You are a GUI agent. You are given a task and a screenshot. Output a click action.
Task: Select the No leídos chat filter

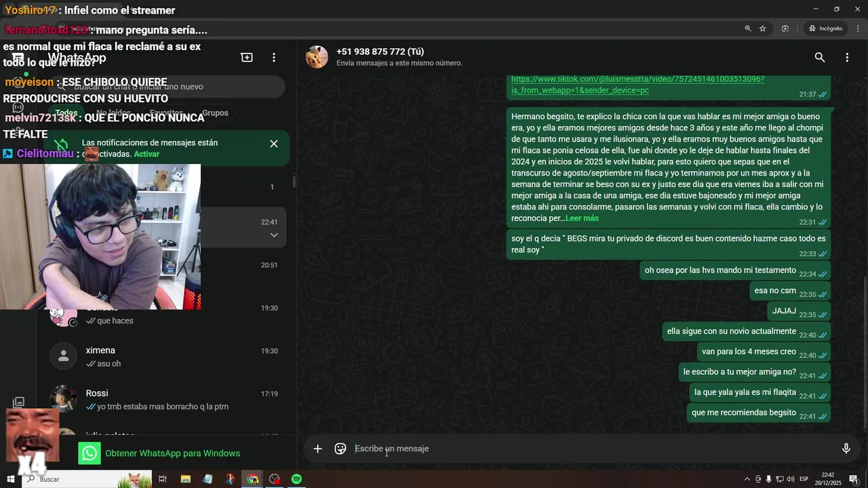click(x=113, y=113)
